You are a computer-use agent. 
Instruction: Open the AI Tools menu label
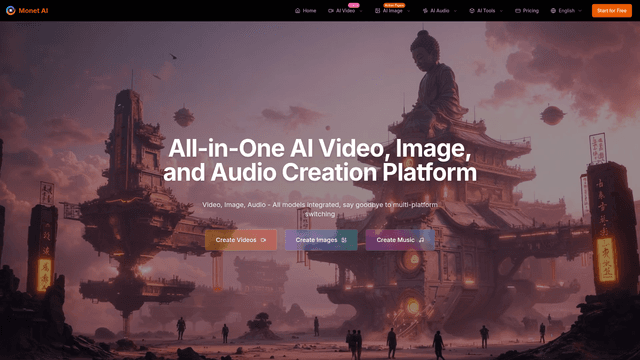point(486,11)
